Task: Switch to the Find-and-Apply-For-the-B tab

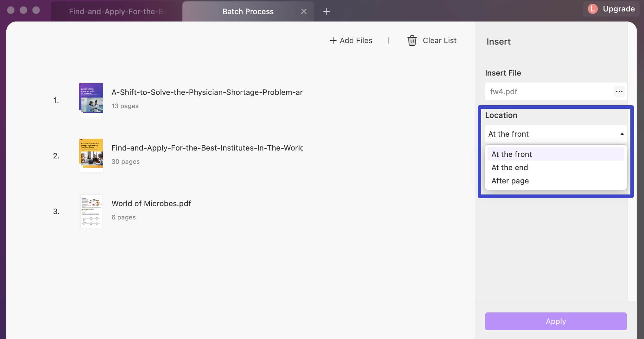Action: [117, 12]
